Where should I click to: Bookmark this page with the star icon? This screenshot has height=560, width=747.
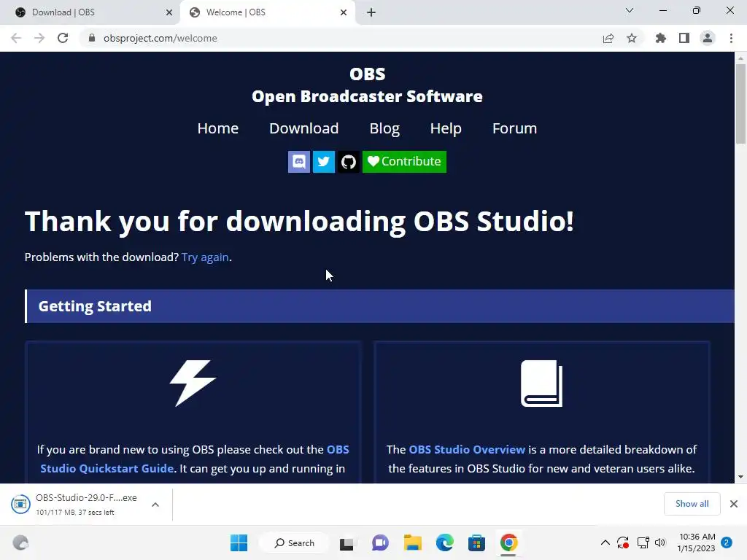pyautogui.click(x=632, y=38)
